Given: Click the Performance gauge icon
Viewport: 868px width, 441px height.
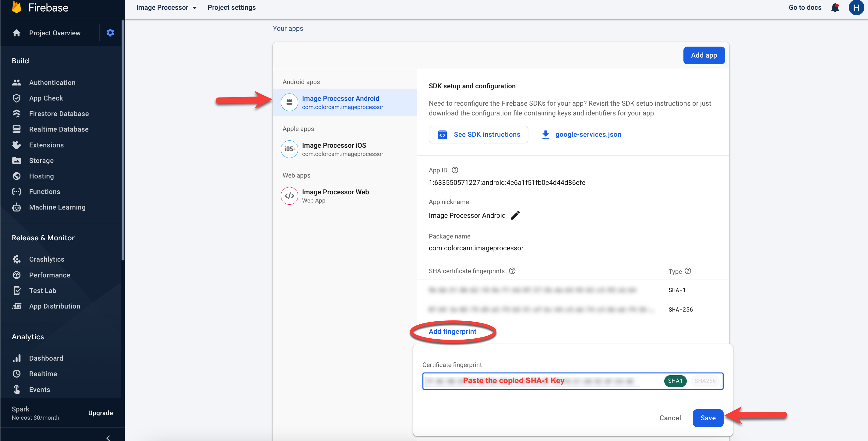Looking at the screenshot, I should click(x=16, y=275).
